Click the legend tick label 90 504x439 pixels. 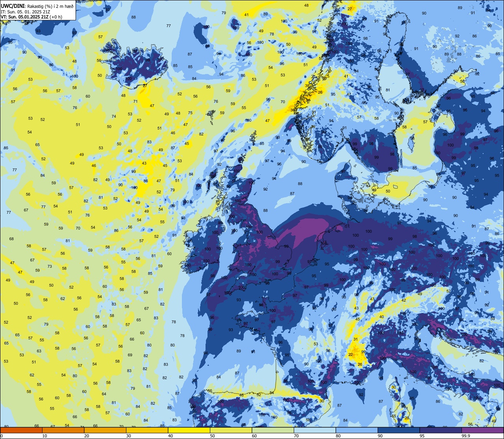pyautogui.click(x=380, y=436)
